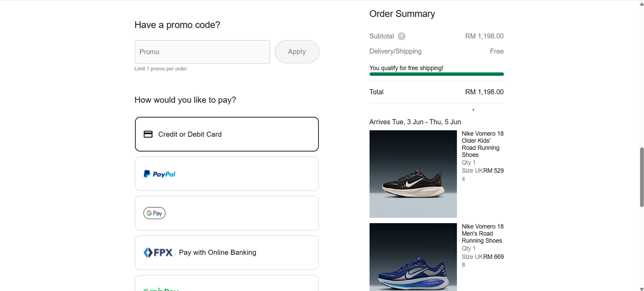Click the credit card icon
The width and height of the screenshot is (644, 291).
[148, 134]
